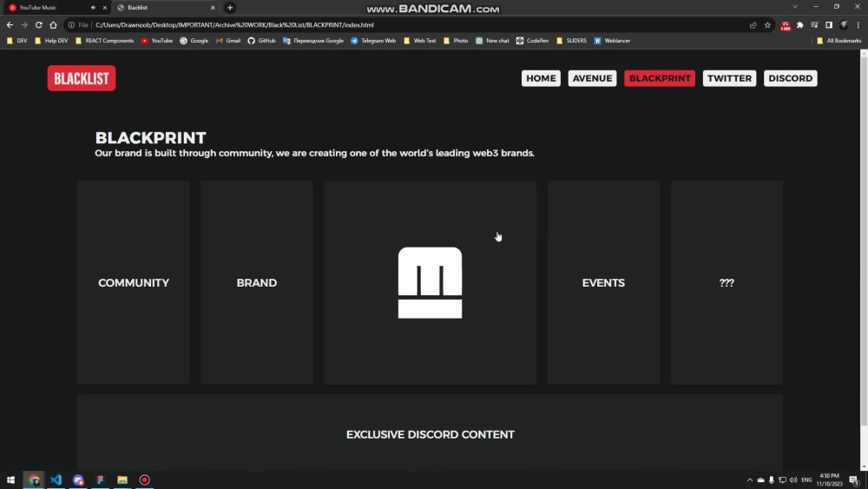Open the volume control in tray

[x=793, y=480]
